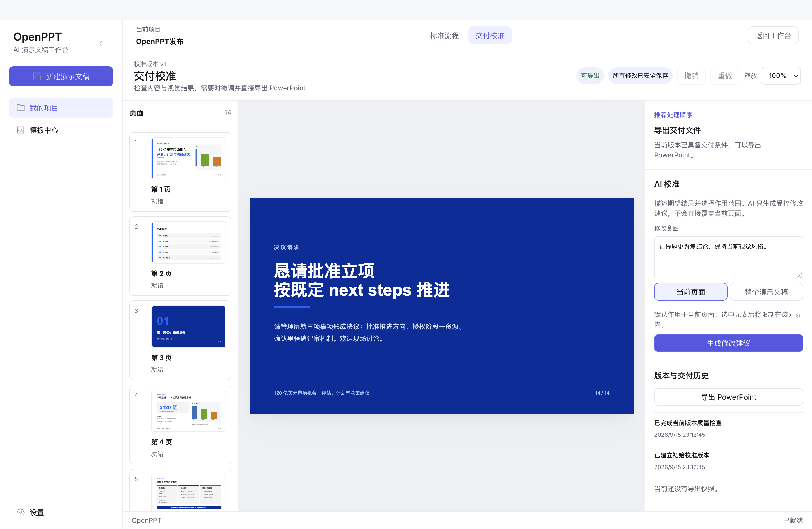812x529 pixels.
Task: Click the 已建立初始校准版本 history entry
Action: [682, 455]
